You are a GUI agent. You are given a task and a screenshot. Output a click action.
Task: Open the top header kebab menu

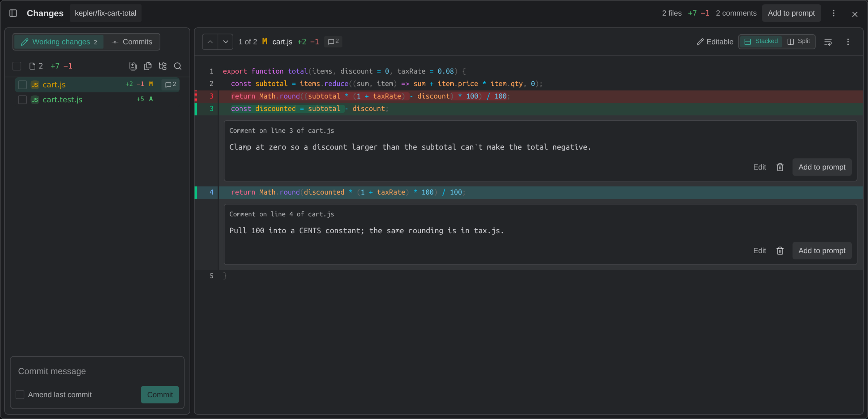[834, 13]
